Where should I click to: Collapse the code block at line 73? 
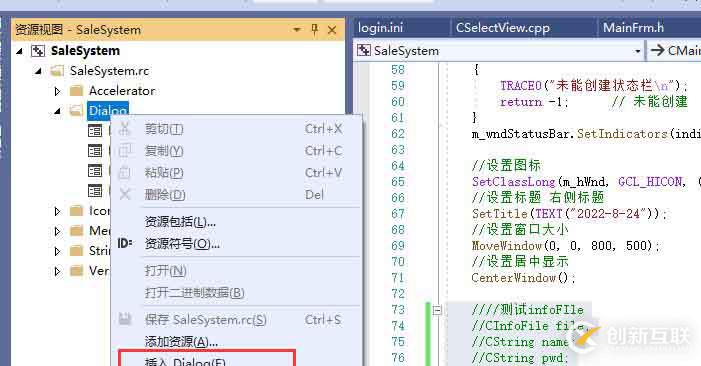[437, 310]
